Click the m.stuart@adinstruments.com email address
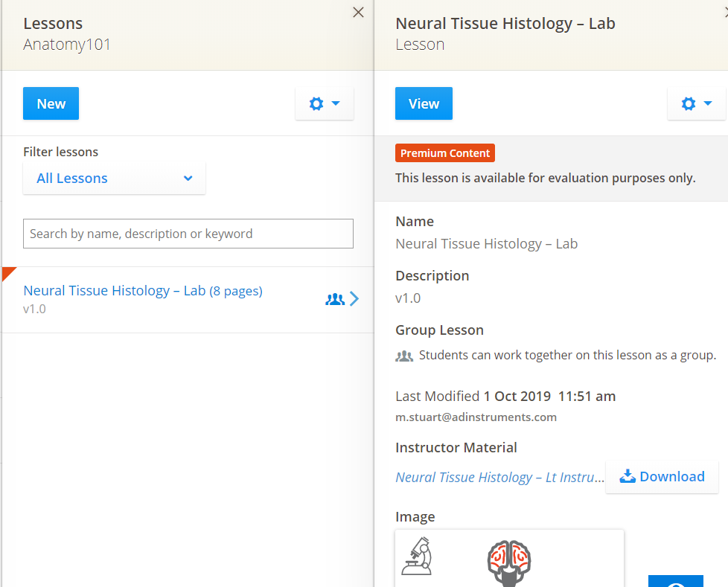 tap(476, 417)
